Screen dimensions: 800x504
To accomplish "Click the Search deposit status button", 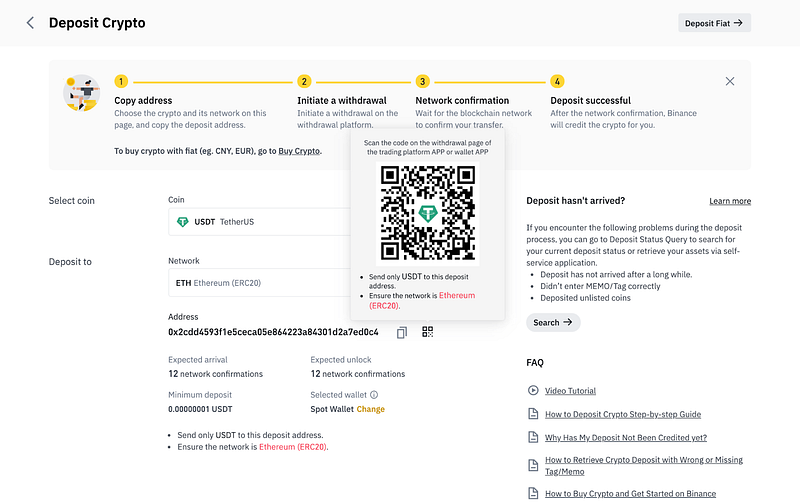I will [553, 322].
